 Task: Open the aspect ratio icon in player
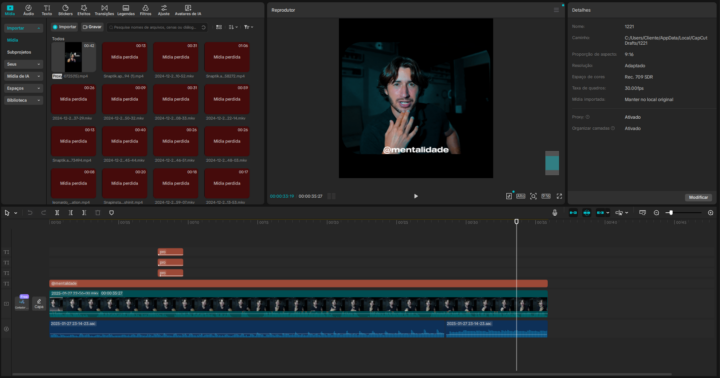(x=546, y=196)
